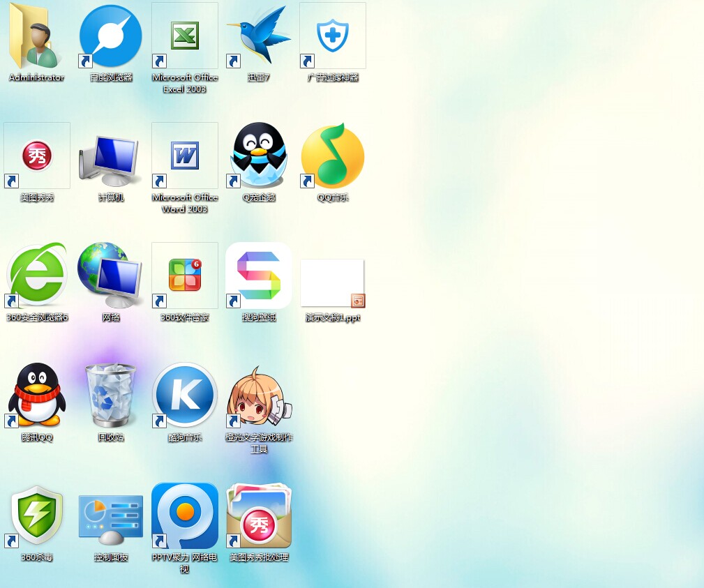This screenshot has width=704, height=588.
Task: Click the "360软件管家" label text
Action: tap(185, 317)
